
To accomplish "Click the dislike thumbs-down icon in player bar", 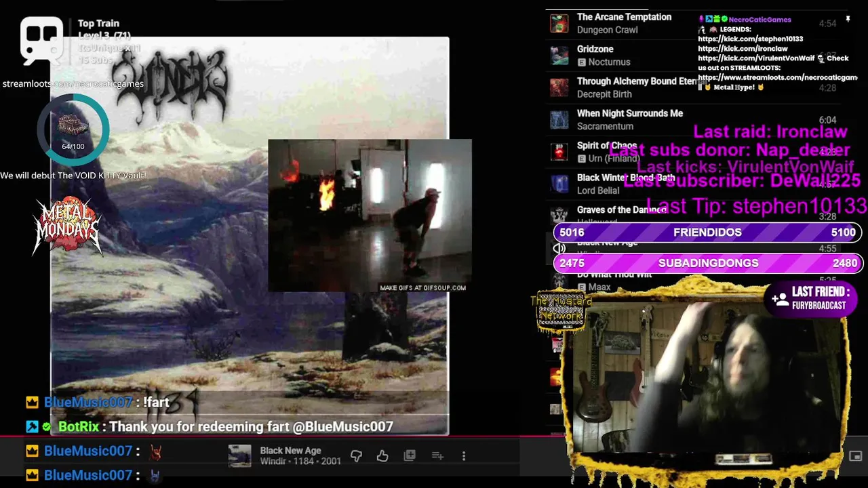I will click(356, 456).
